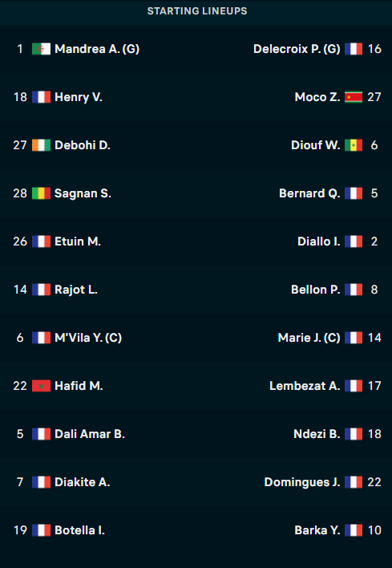Screen dimensions: 392x568
Task: Click the French flag next to Delecroix P.
Action: pos(354,49)
